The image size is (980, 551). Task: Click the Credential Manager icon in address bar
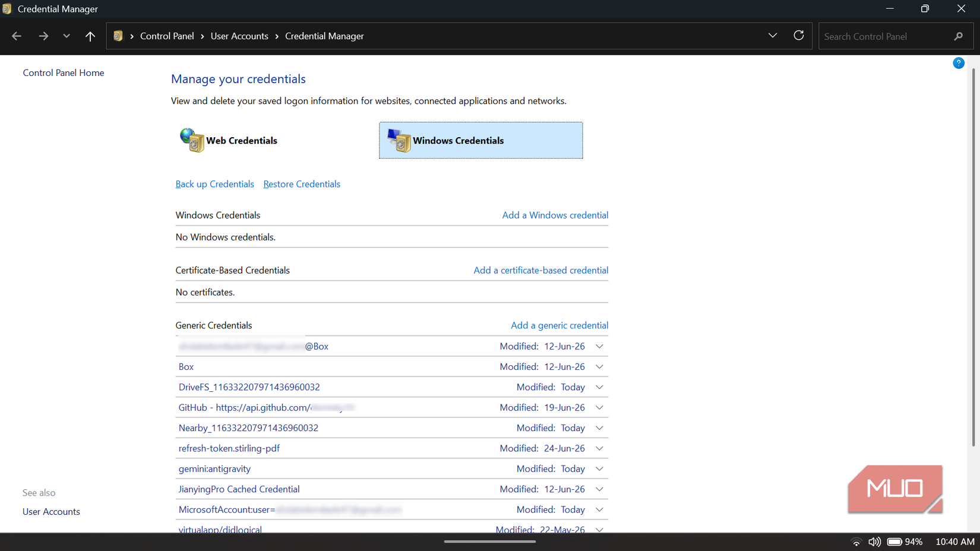coord(118,36)
